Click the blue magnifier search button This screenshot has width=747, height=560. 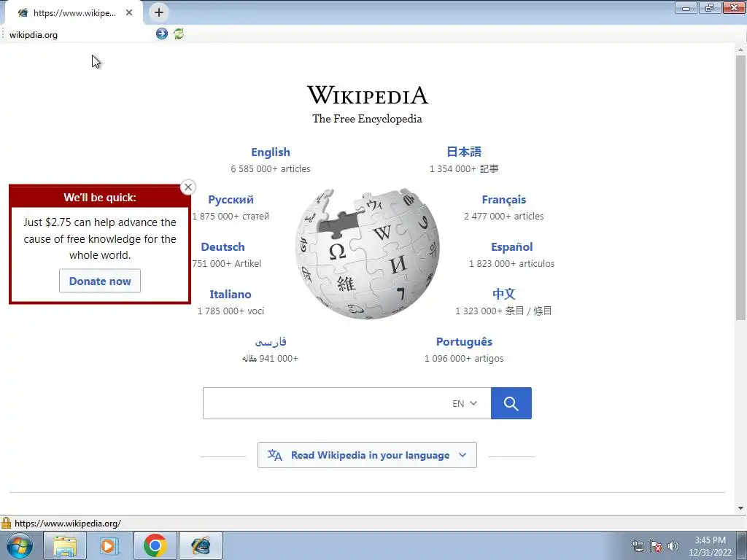(511, 403)
